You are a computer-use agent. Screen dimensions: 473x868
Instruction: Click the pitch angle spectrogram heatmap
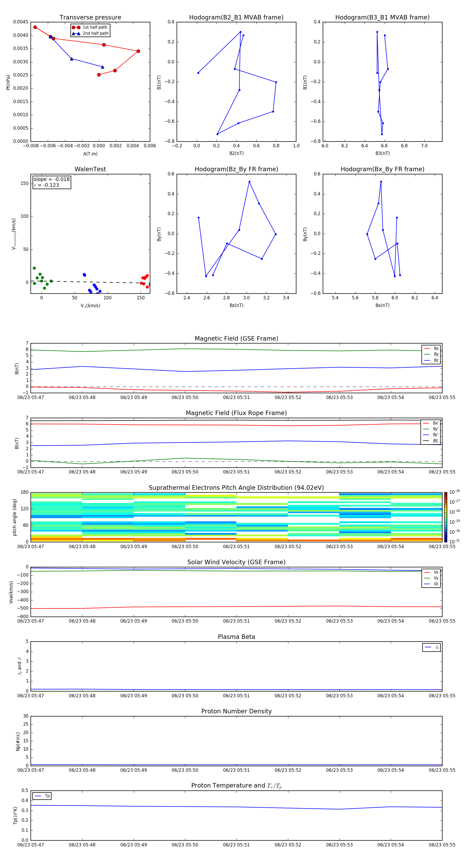[236, 517]
